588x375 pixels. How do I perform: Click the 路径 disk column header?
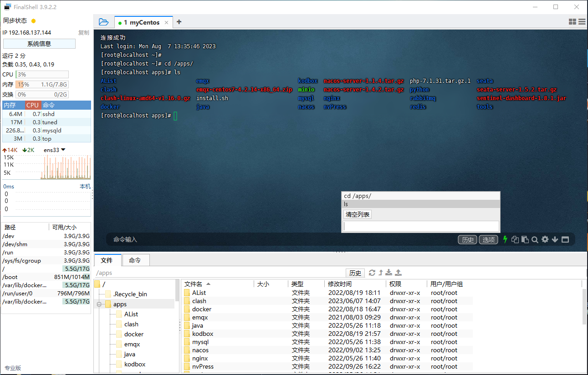[25, 227]
